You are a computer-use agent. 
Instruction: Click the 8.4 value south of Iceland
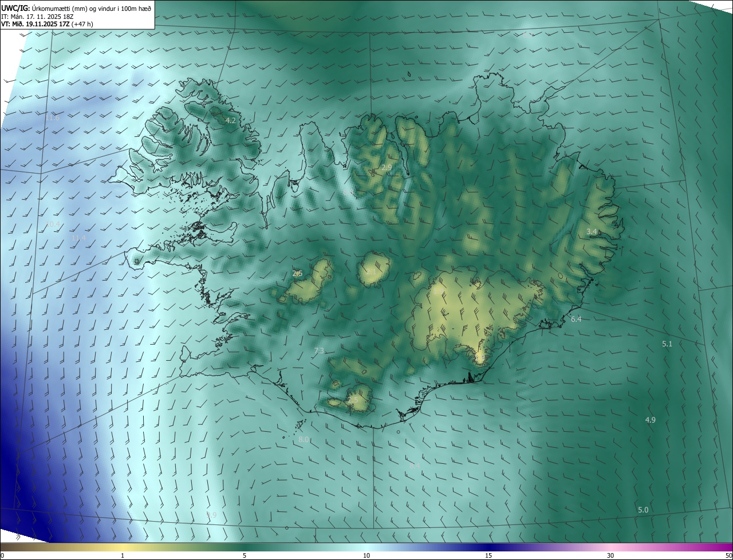click(x=415, y=466)
